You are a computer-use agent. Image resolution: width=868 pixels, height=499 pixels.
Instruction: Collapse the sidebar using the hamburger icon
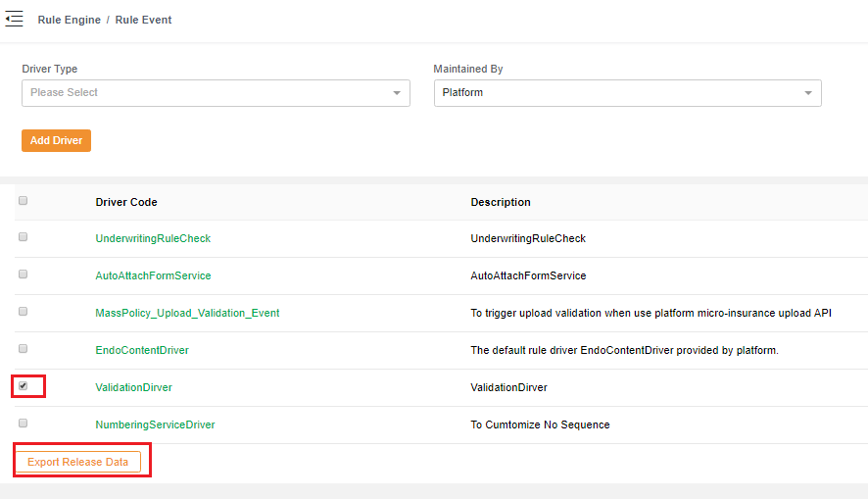14,19
